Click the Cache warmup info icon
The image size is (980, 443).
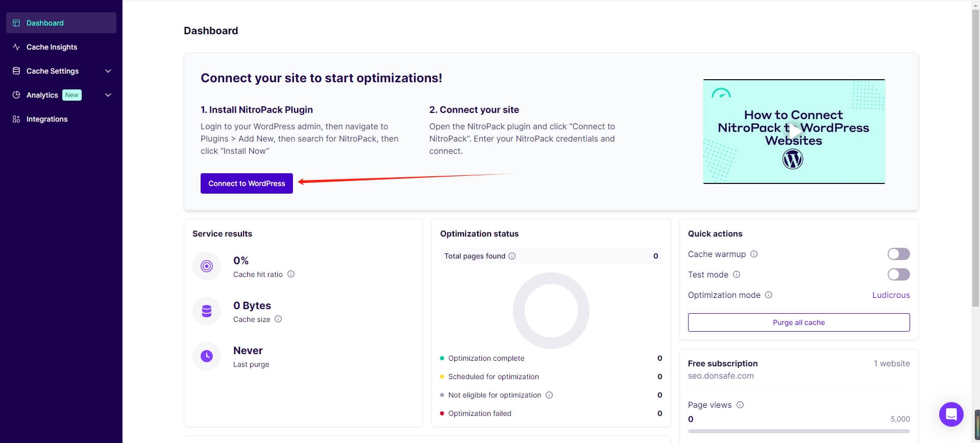[x=754, y=254]
